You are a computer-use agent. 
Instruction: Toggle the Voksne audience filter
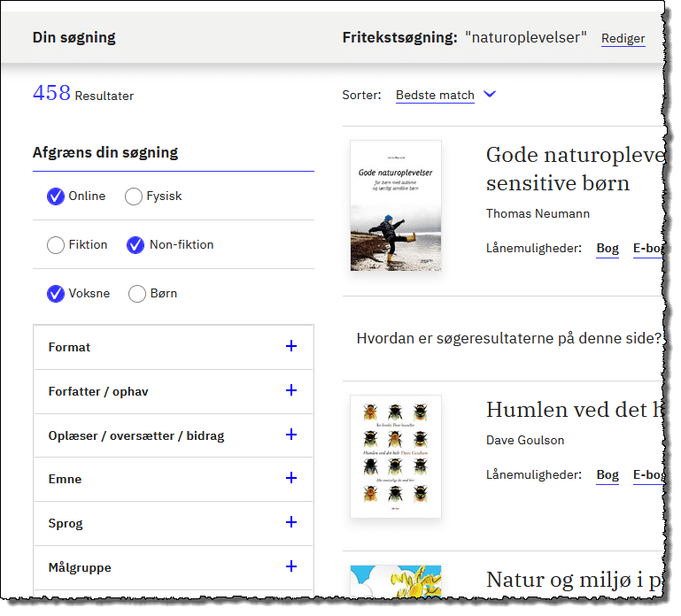56,294
